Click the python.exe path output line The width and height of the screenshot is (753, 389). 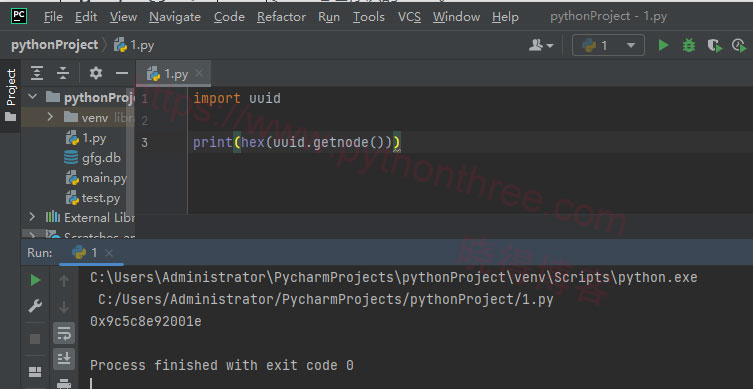(x=394, y=278)
